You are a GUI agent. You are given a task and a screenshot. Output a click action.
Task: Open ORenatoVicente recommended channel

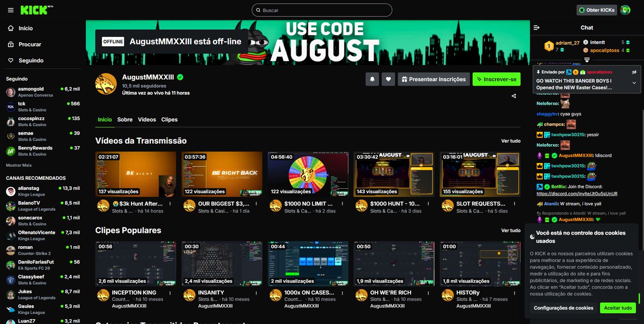[43, 235]
